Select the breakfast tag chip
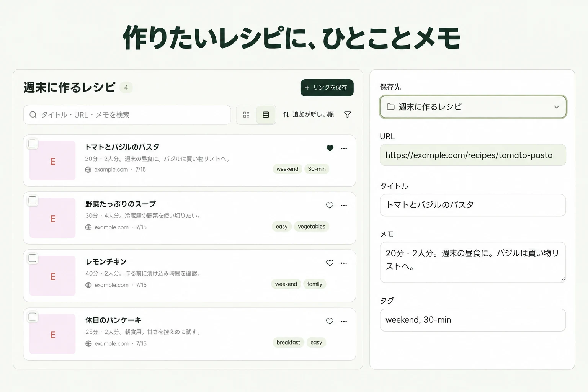The height and width of the screenshot is (392, 588). pyautogui.click(x=288, y=342)
